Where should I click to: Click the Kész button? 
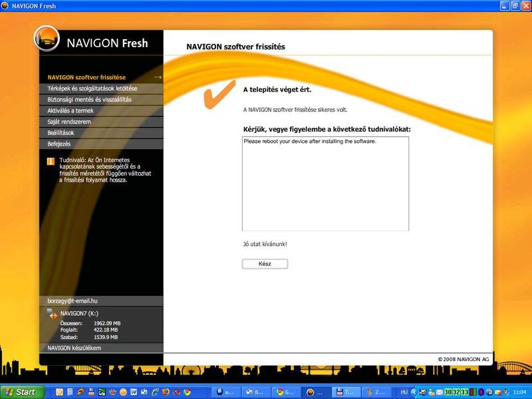click(x=265, y=263)
